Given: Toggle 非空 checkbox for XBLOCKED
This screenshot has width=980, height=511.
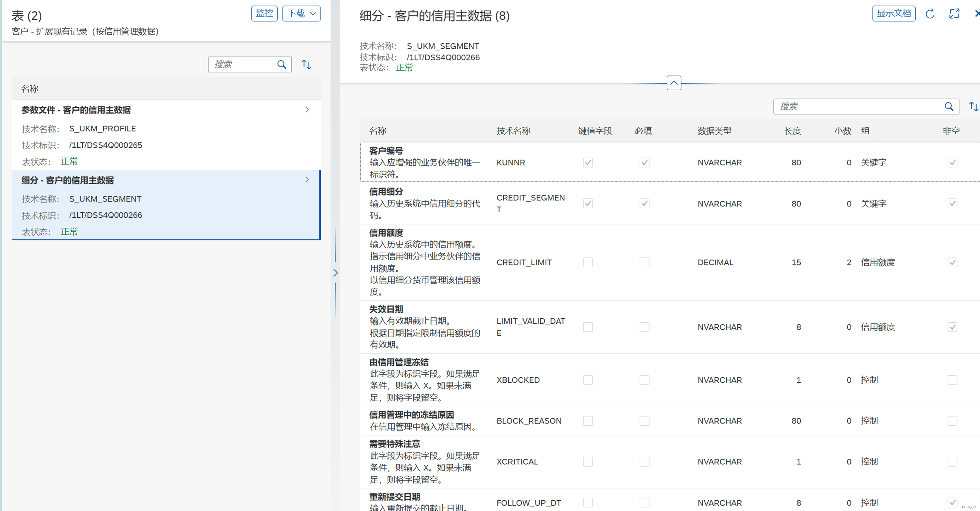Looking at the screenshot, I should point(952,380).
